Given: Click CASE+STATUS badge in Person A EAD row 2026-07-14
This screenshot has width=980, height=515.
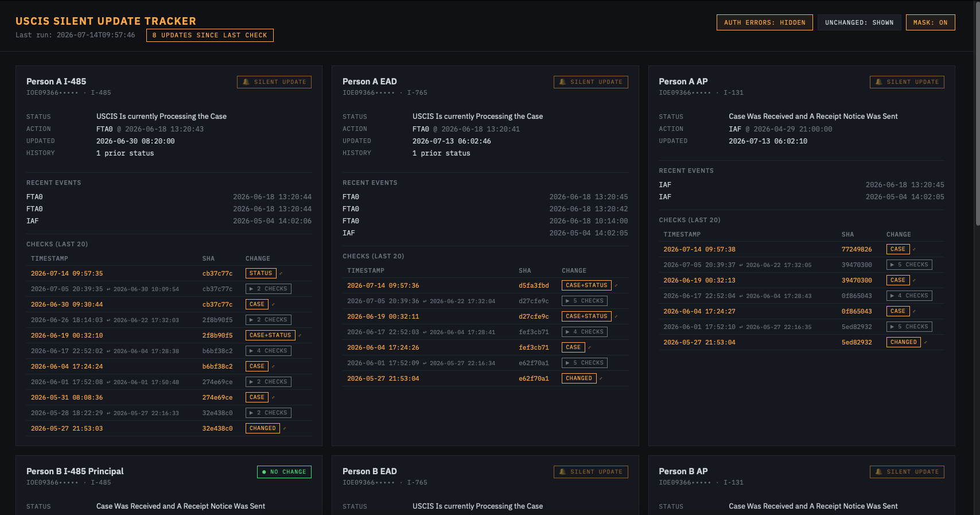Looking at the screenshot, I should [586, 285].
